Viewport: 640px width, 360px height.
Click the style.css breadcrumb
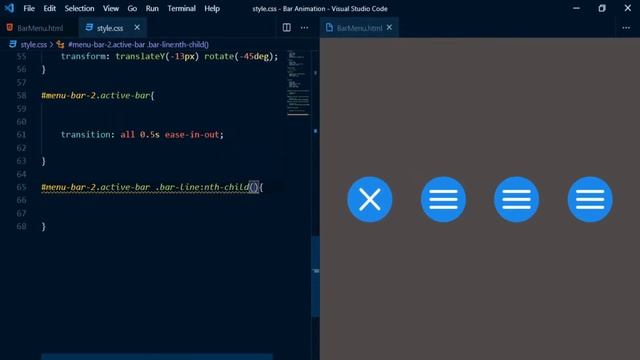tap(33, 44)
